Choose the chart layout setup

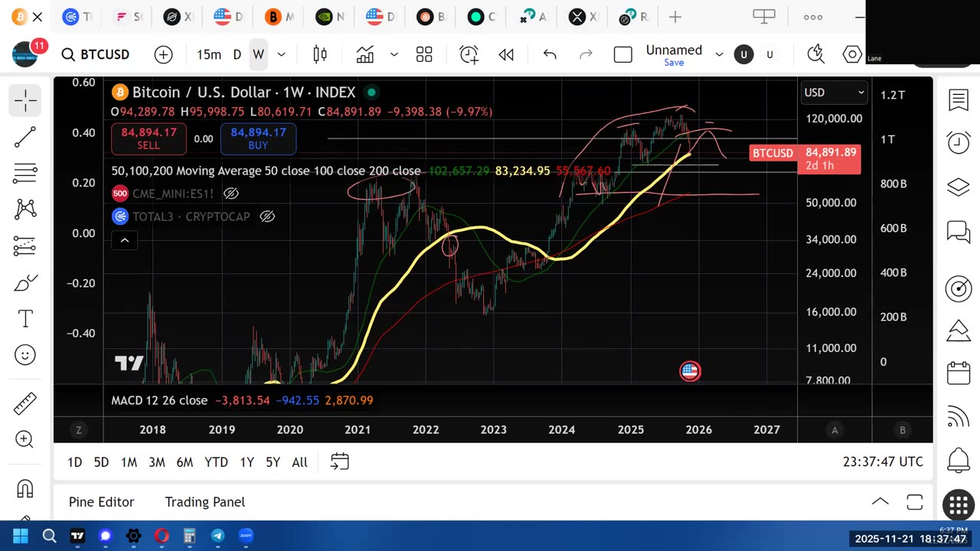click(x=623, y=54)
